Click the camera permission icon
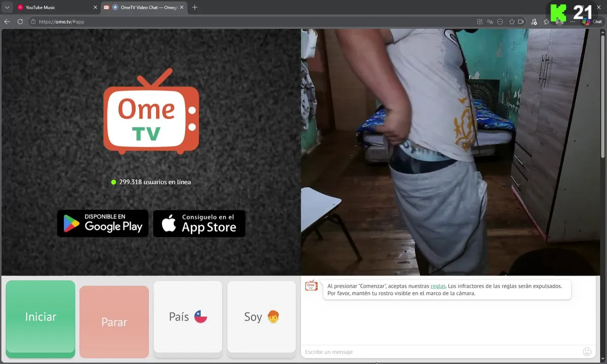Image resolution: width=607 pixels, height=364 pixels. pyautogui.click(x=521, y=22)
